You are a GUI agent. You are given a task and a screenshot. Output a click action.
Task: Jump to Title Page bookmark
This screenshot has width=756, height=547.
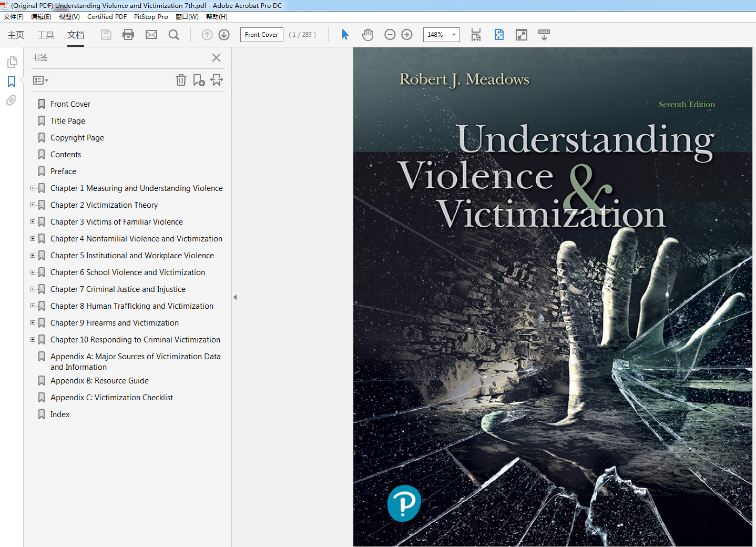click(68, 121)
